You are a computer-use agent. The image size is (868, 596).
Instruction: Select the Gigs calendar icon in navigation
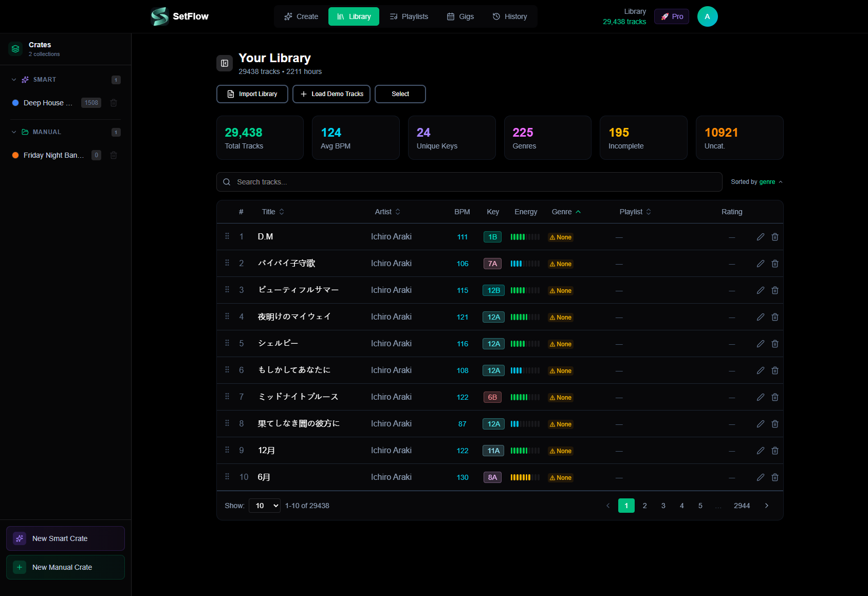(x=450, y=16)
